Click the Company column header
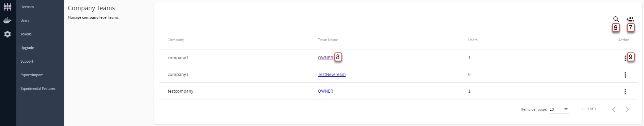The image size is (644, 126). (175, 40)
